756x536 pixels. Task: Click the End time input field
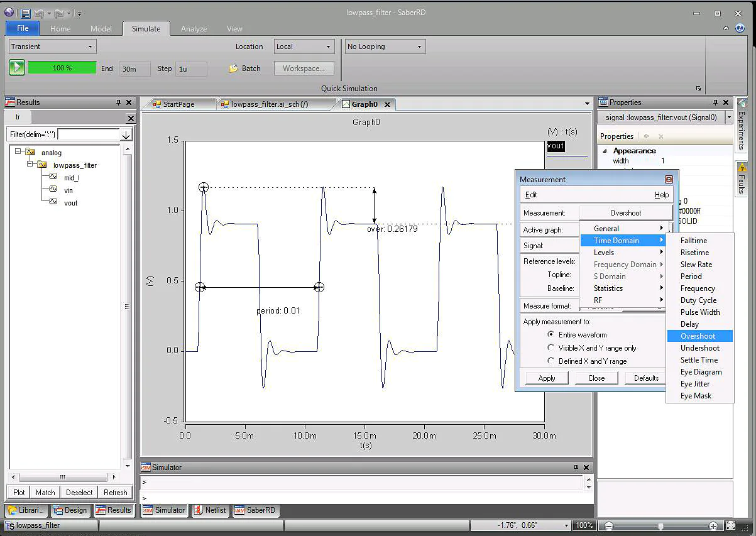pos(134,69)
